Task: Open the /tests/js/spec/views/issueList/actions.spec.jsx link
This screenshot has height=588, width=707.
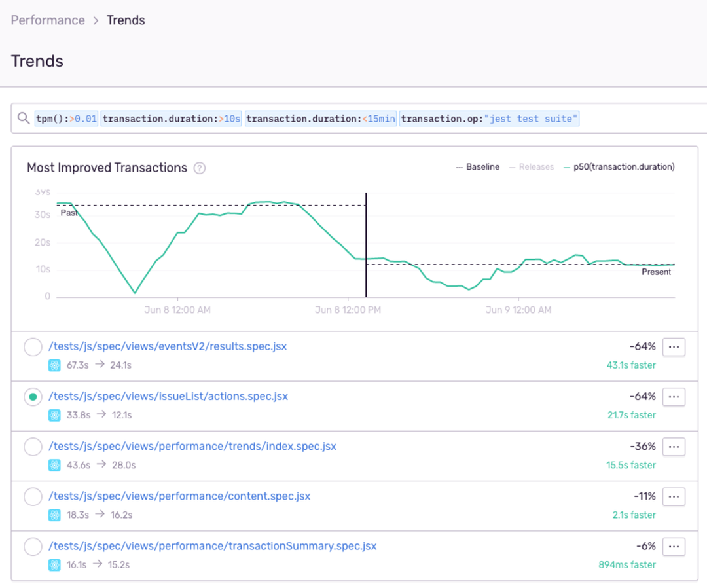Action: 168,397
